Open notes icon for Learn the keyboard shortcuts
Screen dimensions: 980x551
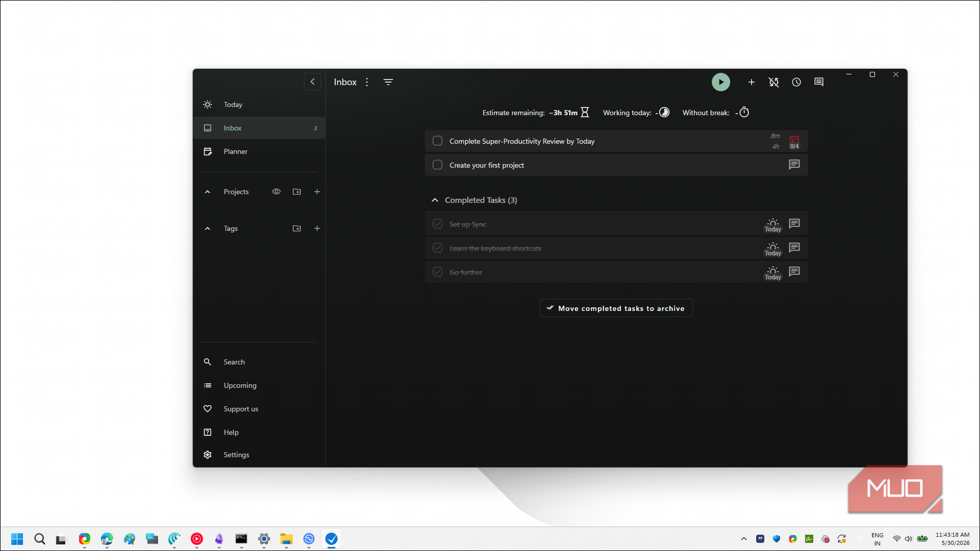click(794, 248)
